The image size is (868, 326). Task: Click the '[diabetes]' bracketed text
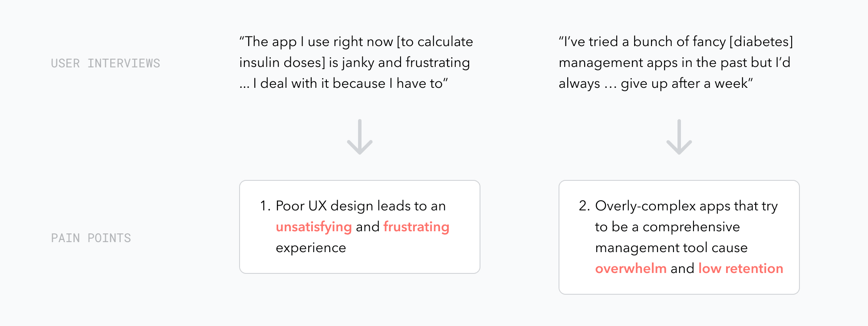761,42
